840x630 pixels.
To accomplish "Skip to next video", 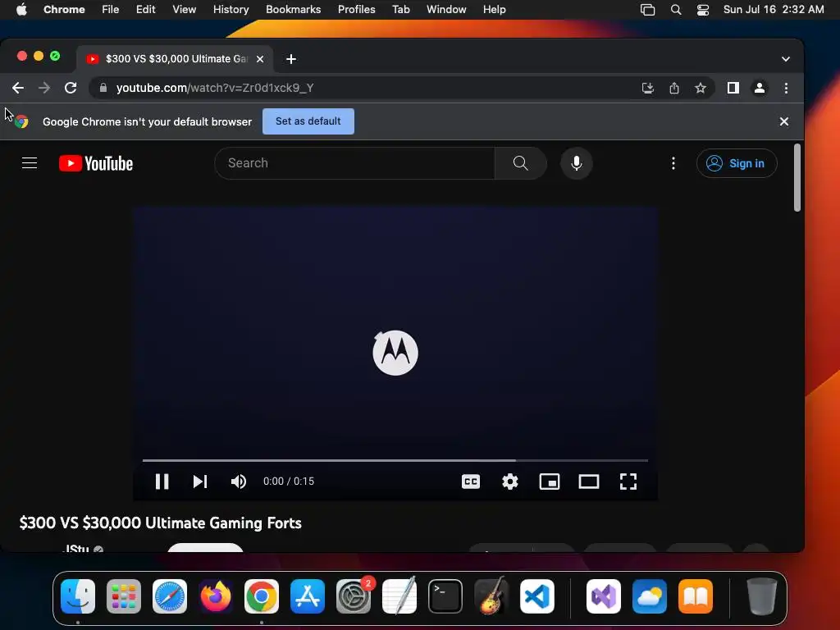I will click(200, 482).
